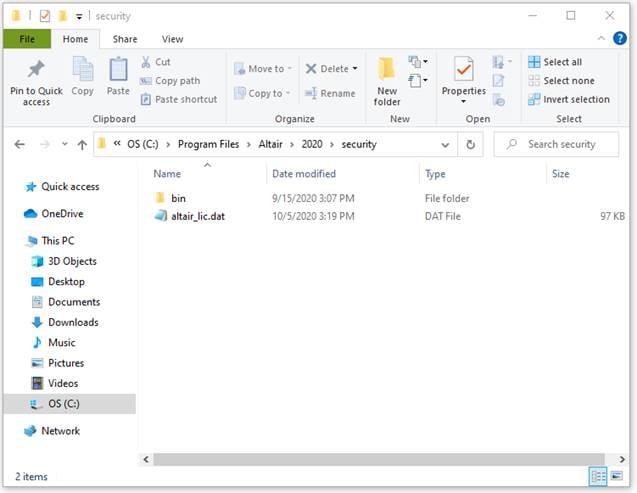Open the Recent locations dropdown
This screenshot has height=493, width=637.
[64, 144]
